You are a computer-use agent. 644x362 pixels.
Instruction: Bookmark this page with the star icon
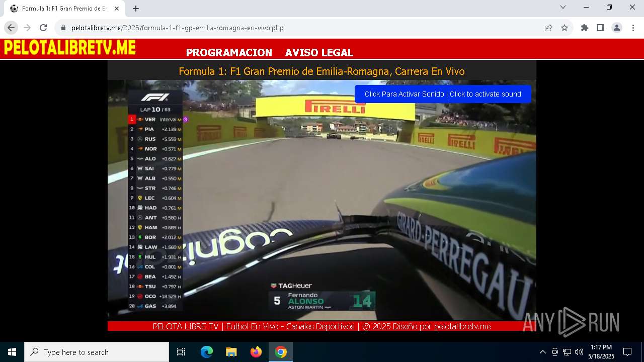click(565, 28)
